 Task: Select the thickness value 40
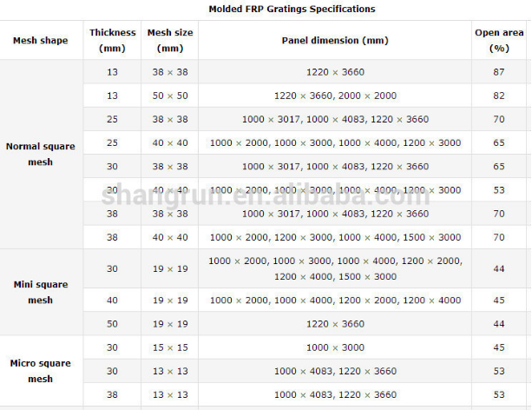(112, 301)
